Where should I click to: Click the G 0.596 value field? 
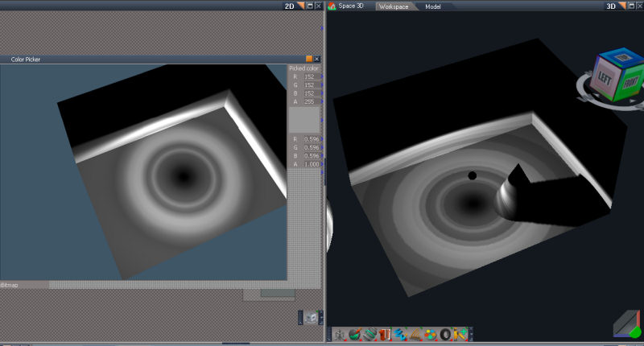click(312, 147)
